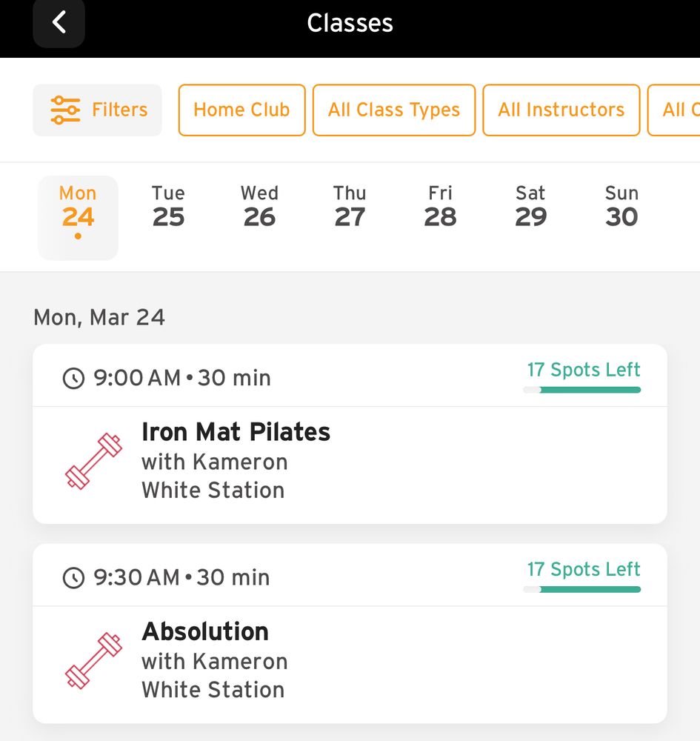Open the Filters sliders icon

click(65, 110)
